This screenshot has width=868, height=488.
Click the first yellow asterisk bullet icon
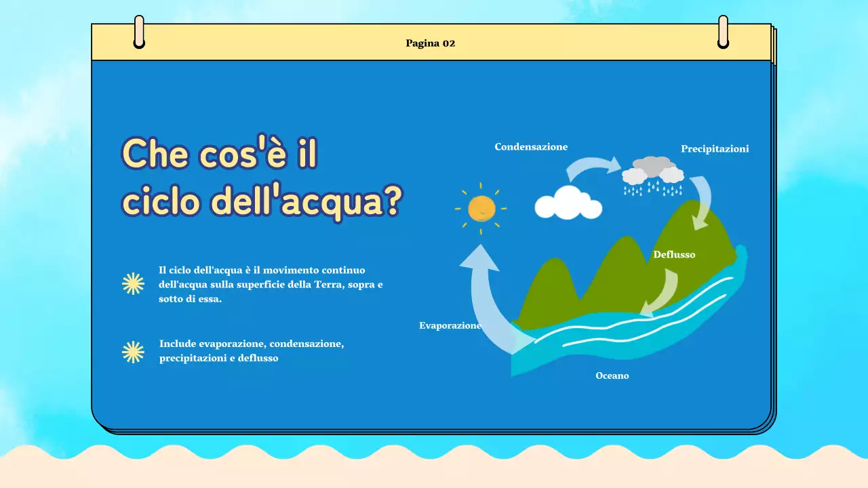pos(133,284)
